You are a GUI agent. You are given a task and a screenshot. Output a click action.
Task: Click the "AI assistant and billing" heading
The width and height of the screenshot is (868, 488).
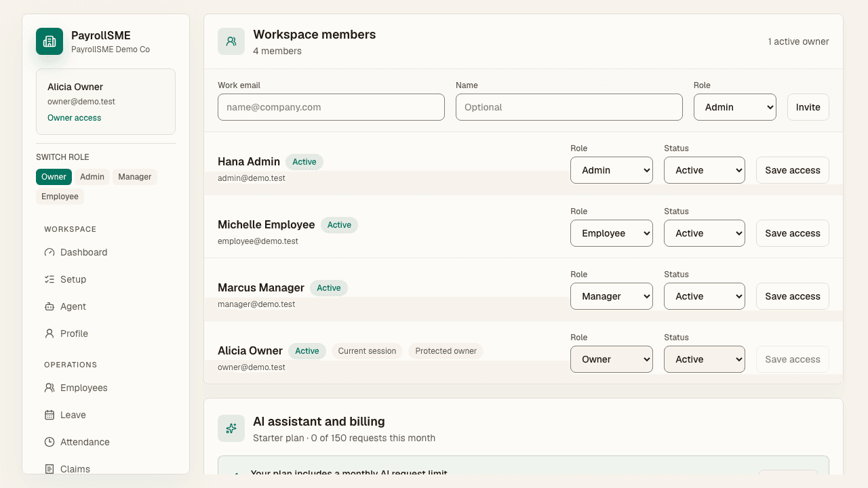click(319, 422)
